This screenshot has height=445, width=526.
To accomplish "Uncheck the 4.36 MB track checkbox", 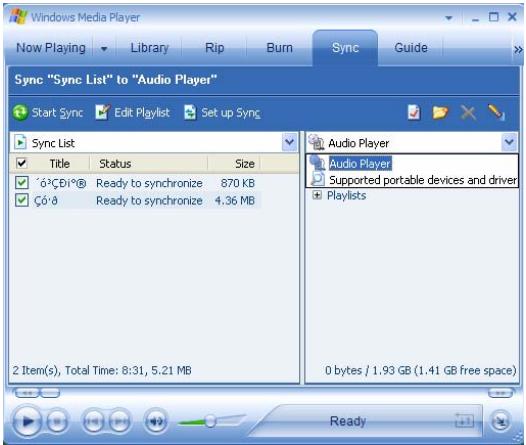I will pos(21,200).
